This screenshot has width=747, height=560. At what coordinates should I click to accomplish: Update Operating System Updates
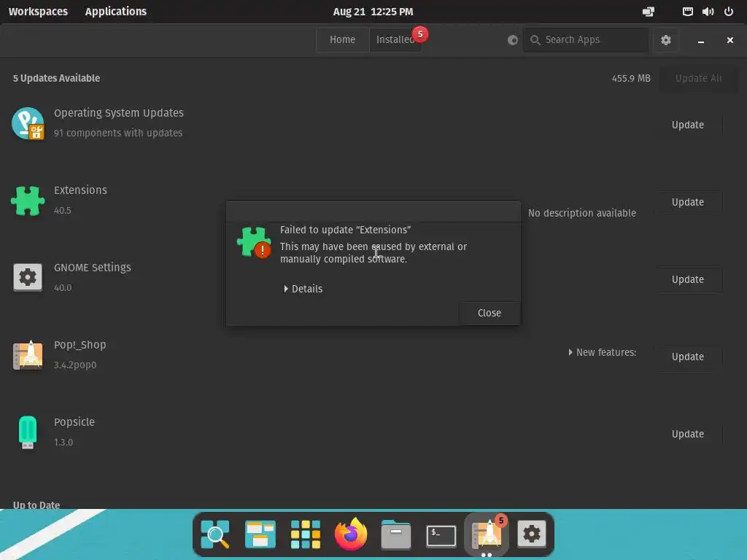coord(687,125)
